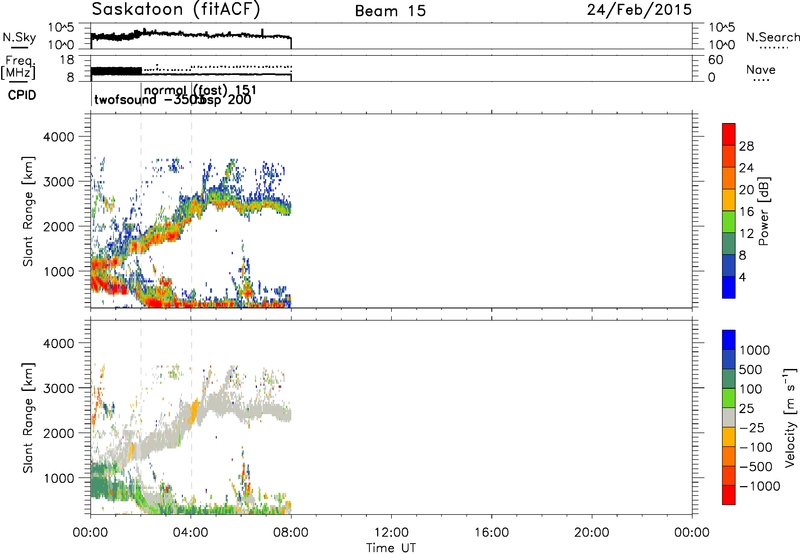800x554 pixels.
Task: Click the Power [dB] colorbar title
Action: [763, 211]
